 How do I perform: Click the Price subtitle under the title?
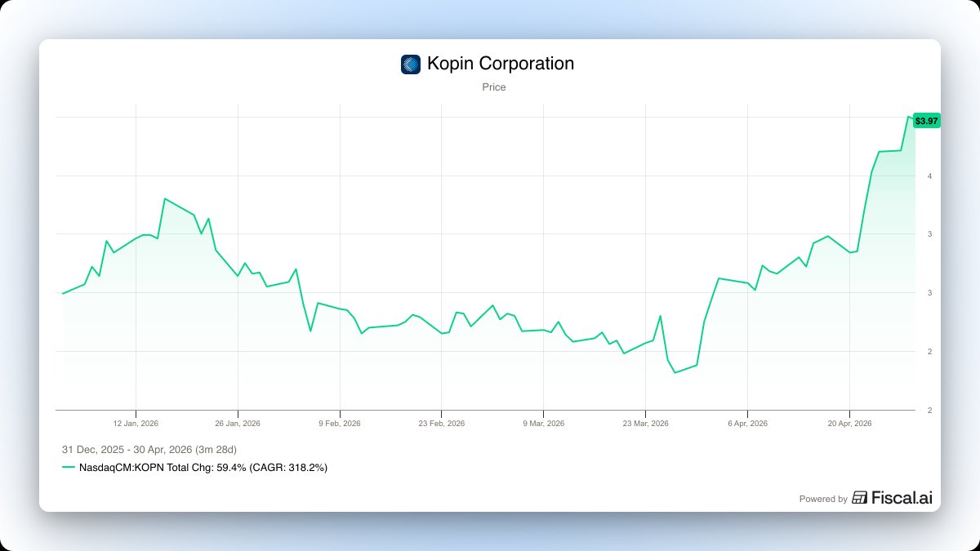[494, 87]
